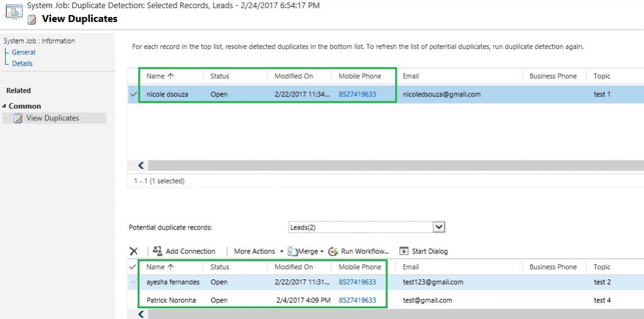
Task: Open Details in the left navigation
Action: tap(22, 64)
